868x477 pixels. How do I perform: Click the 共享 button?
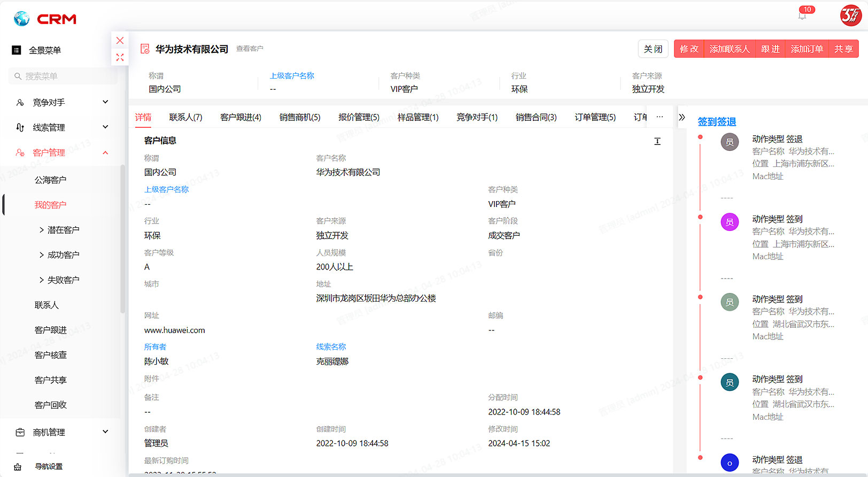coord(843,49)
